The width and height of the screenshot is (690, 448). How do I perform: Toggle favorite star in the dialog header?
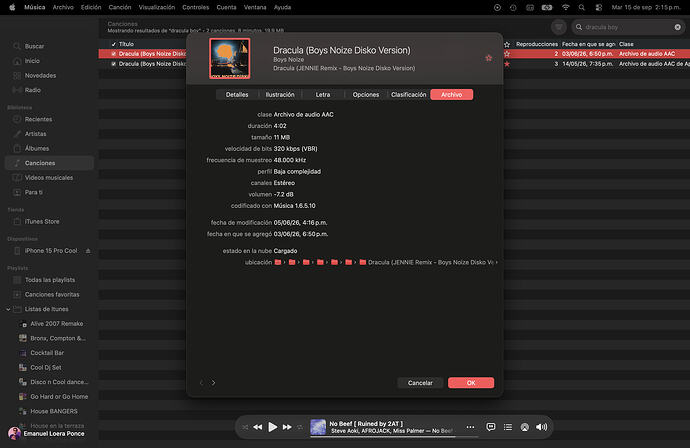488,58
